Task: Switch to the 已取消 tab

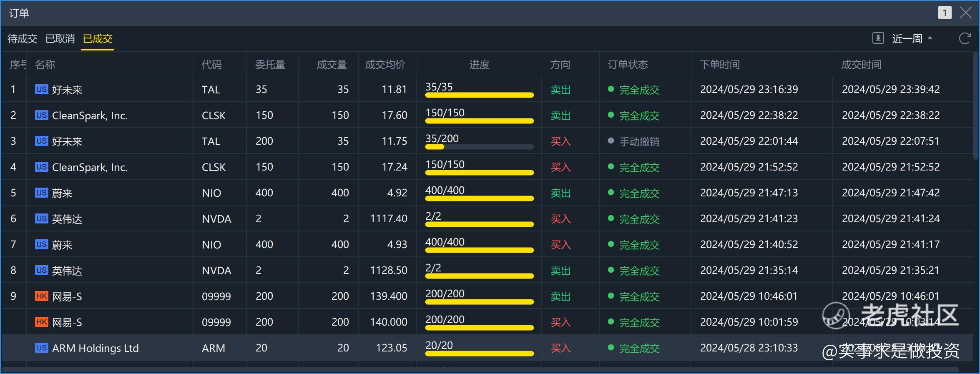Action: click(60, 39)
